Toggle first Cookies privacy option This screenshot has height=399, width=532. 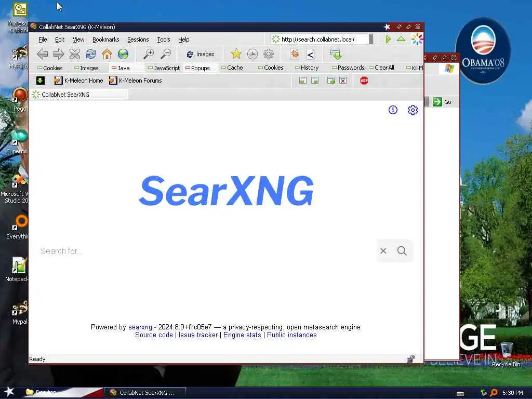pos(50,68)
